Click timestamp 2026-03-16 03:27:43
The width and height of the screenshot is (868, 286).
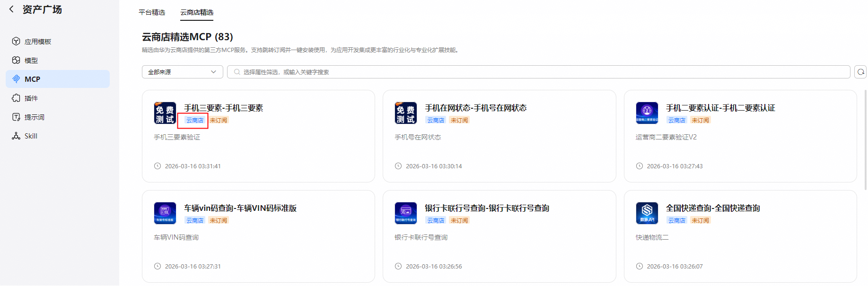[675, 166]
